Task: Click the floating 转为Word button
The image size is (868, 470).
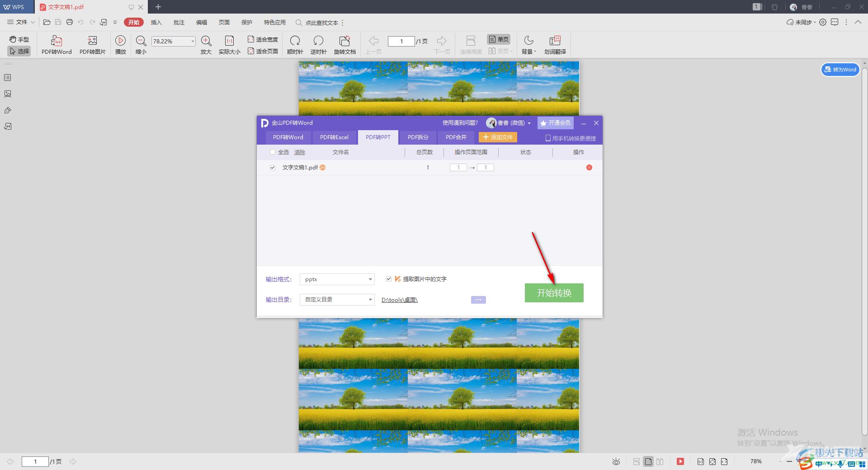Action: [x=840, y=70]
